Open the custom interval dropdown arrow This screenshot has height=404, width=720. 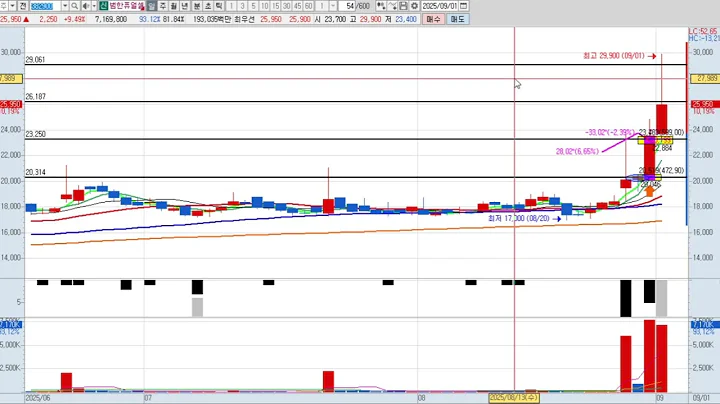click(333, 6)
